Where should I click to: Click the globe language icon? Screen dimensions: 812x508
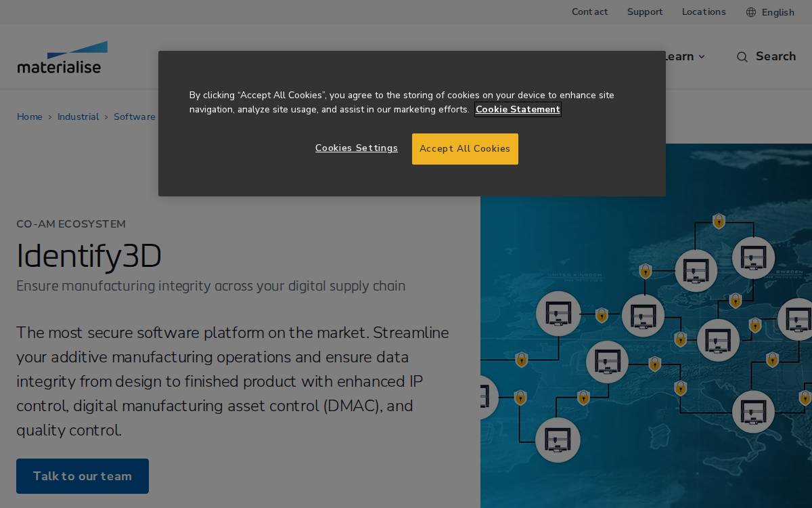coord(751,12)
